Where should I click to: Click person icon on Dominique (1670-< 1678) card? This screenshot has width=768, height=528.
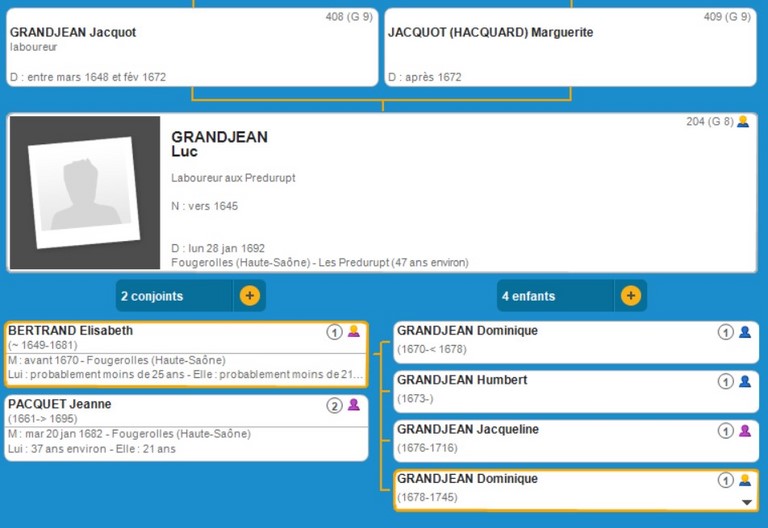coord(744,332)
